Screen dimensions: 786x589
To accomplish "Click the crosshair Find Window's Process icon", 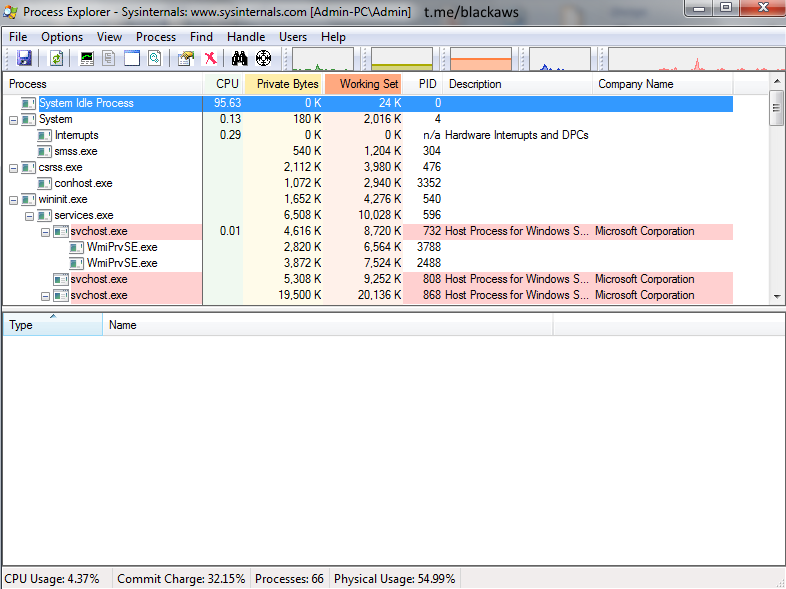I will click(263, 58).
